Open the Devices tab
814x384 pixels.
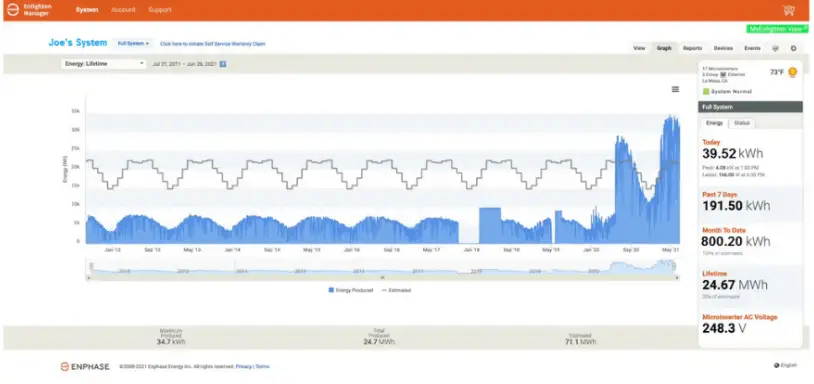click(x=723, y=48)
